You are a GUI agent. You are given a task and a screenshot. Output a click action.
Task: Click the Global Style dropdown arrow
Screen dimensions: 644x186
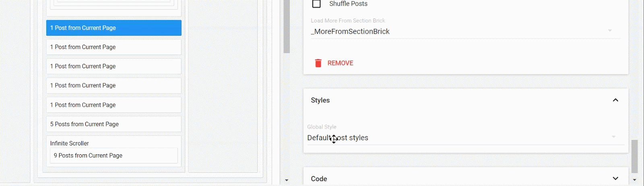(x=613, y=137)
